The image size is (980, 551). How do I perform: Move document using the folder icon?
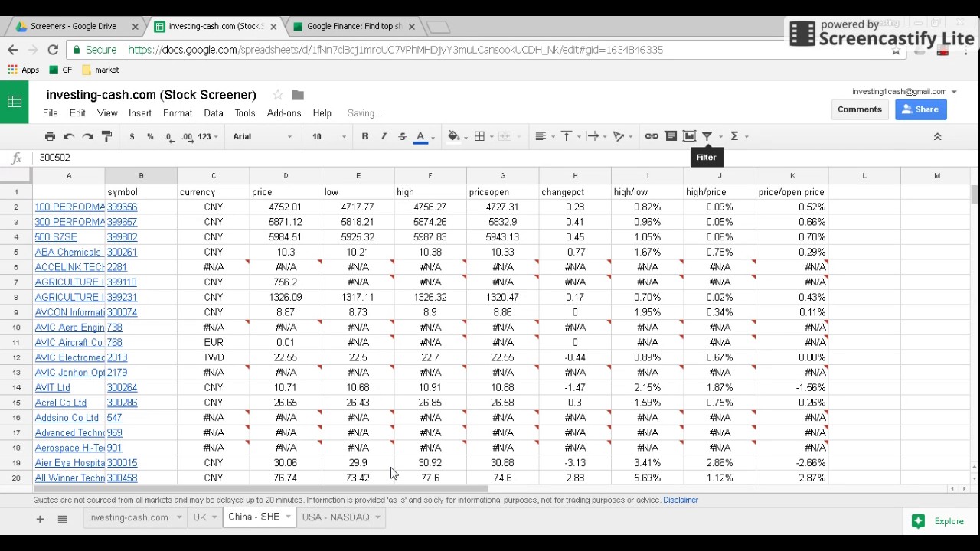click(x=298, y=95)
